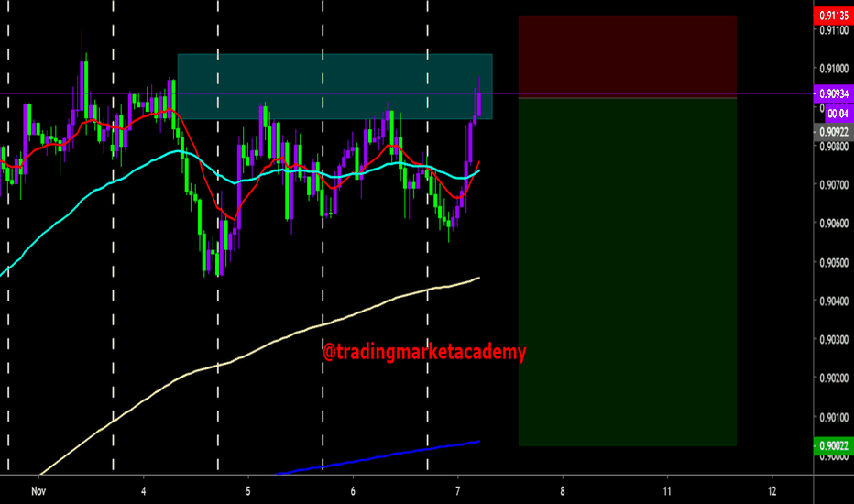Select the green profit zone of short position

(x=628, y=272)
